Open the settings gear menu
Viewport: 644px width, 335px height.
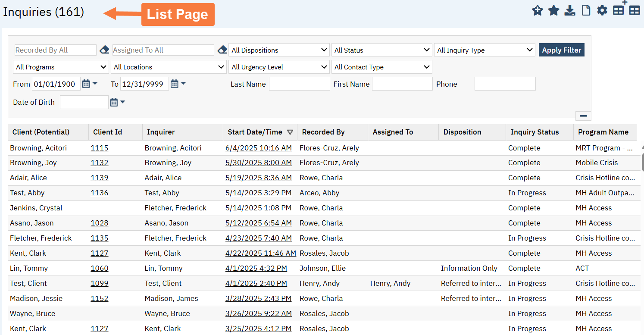(x=602, y=10)
